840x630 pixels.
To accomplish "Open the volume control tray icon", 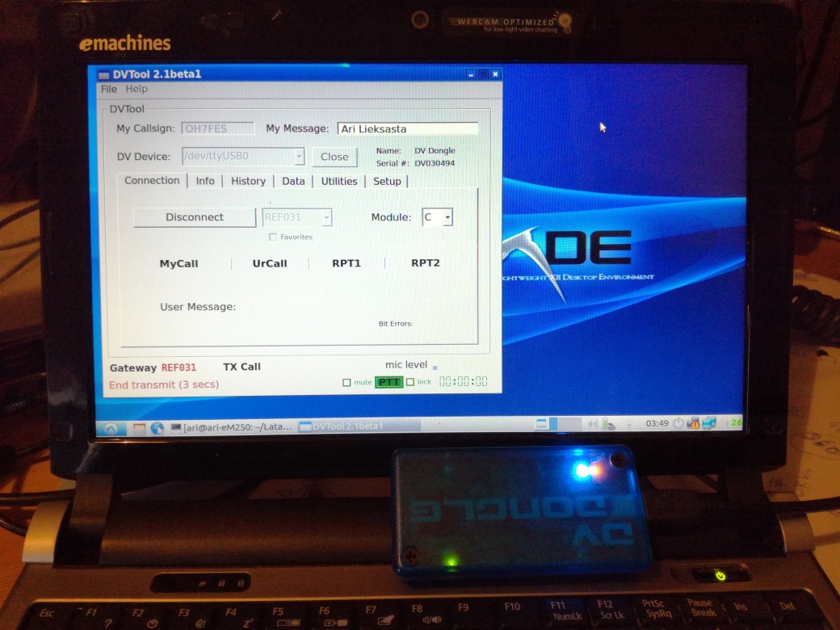I will [593, 424].
